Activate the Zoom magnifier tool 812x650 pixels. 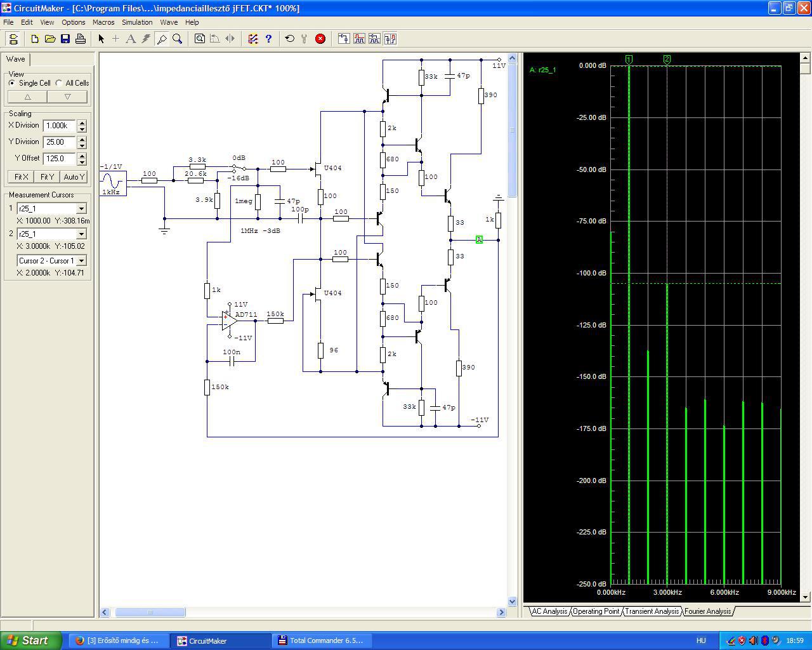pos(178,39)
